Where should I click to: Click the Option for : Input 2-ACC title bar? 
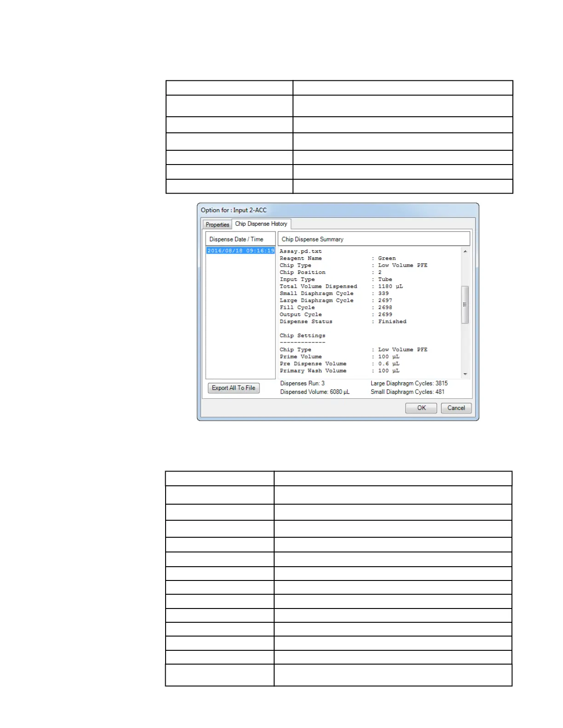click(338, 210)
